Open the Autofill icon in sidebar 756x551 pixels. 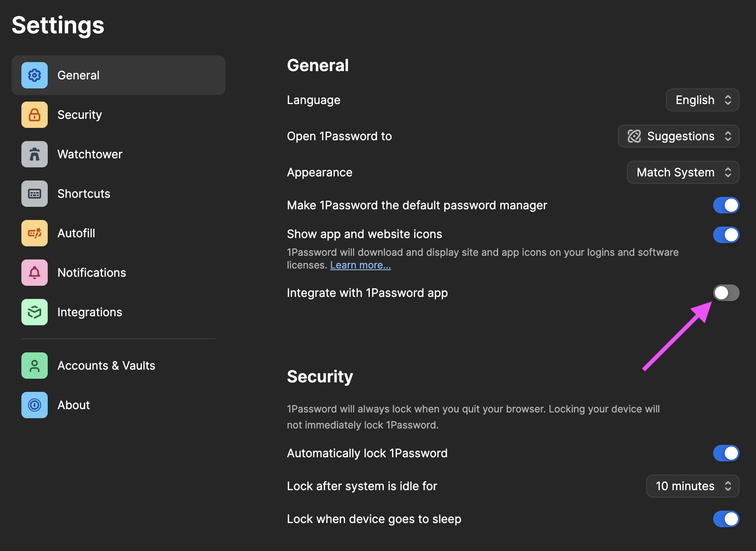pos(35,233)
